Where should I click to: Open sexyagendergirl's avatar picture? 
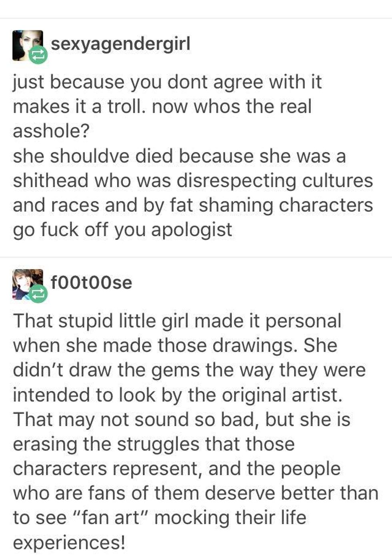click(27, 45)
